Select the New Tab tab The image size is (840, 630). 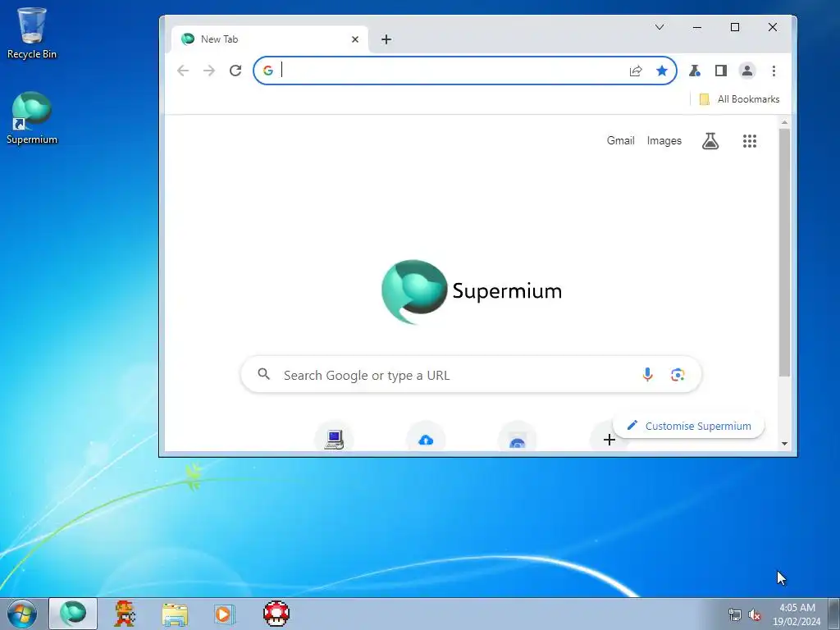[269, 39]
